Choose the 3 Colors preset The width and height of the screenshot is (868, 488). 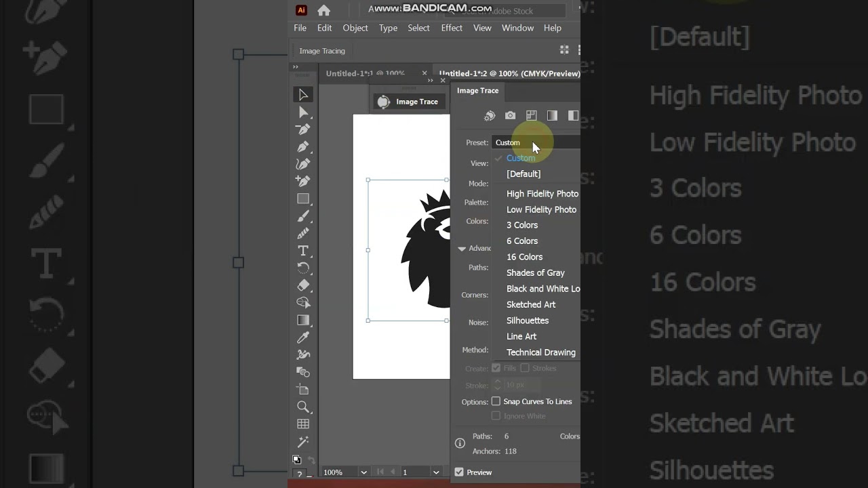tap(522, 225)
